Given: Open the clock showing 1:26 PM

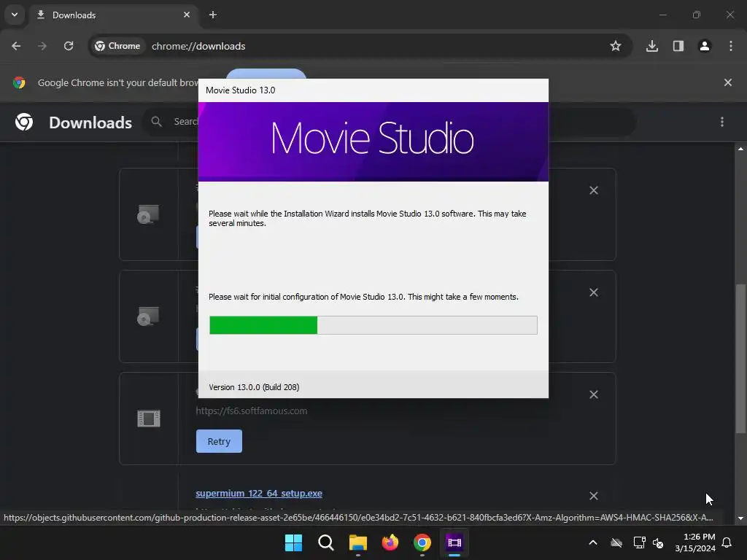Looking at the screenshot, I should [x=695, y=542].
